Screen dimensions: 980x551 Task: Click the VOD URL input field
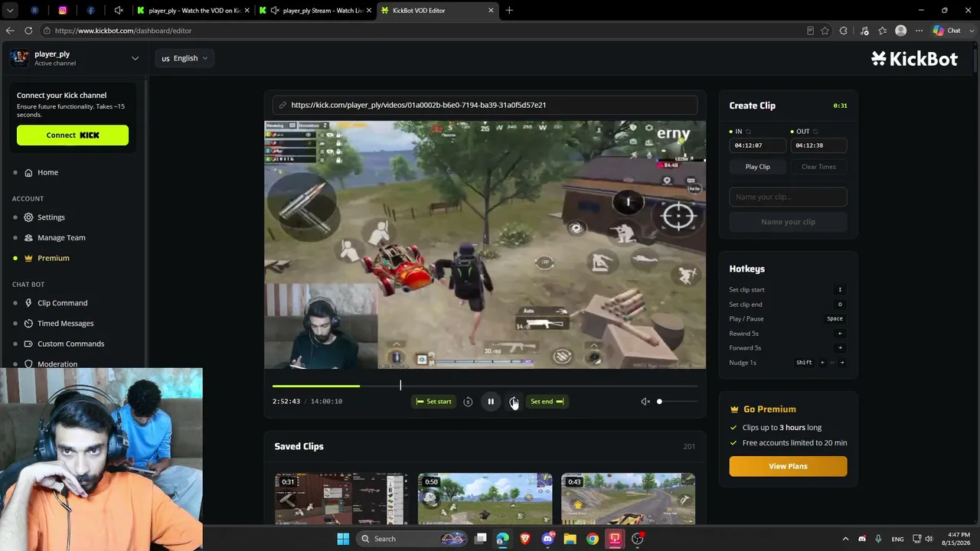[485, 105]
